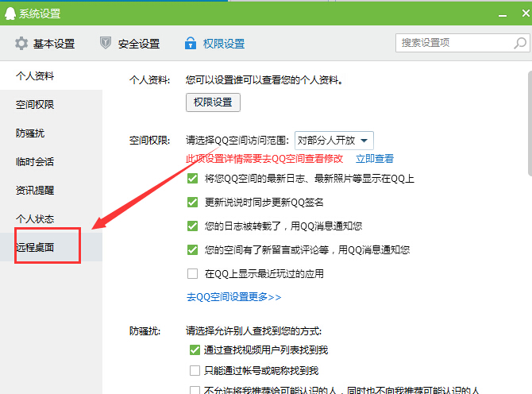
Task: Go to 空间权限 in the sidebar
Action: coord(52,105)
